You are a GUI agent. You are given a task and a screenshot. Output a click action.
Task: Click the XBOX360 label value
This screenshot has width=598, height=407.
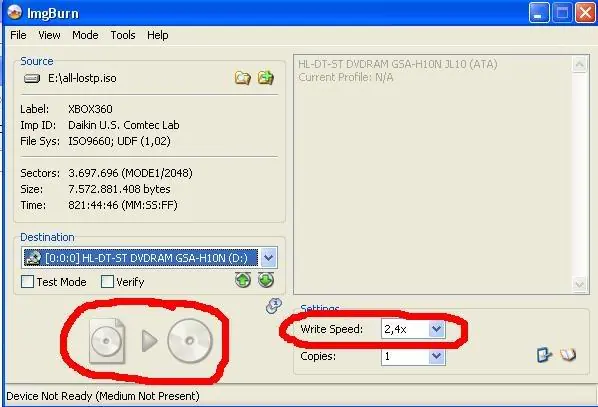90,109
